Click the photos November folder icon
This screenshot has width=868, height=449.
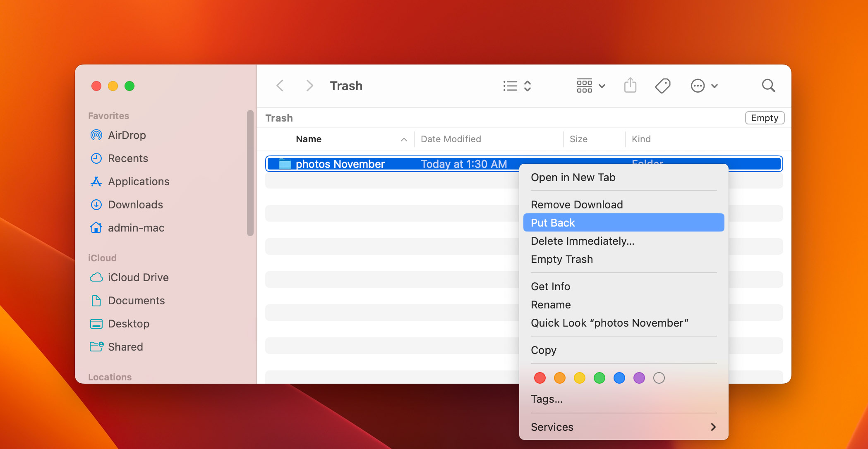285,164
